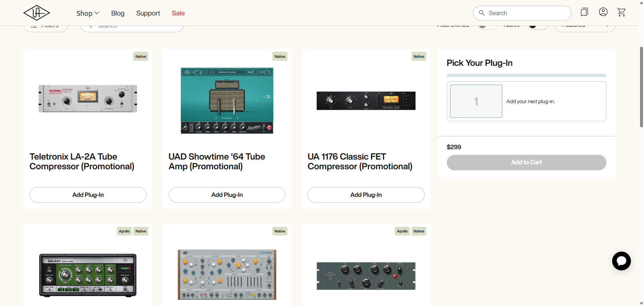644x306 pixels.
Task: Open the saved items bookmark icon
Action: click(584, 12)
